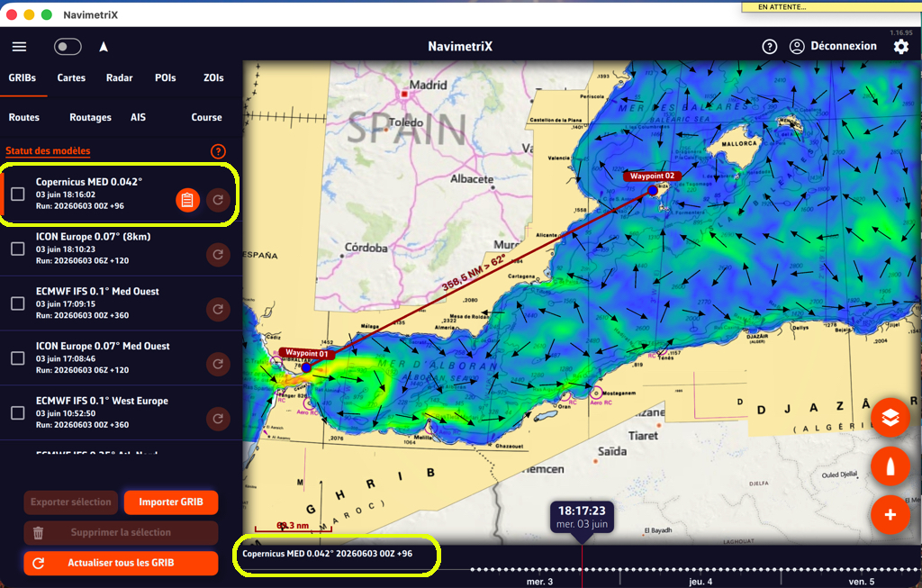Click the 358,5 NM > 62° route label
922x588 pixels.
(473, 273)
